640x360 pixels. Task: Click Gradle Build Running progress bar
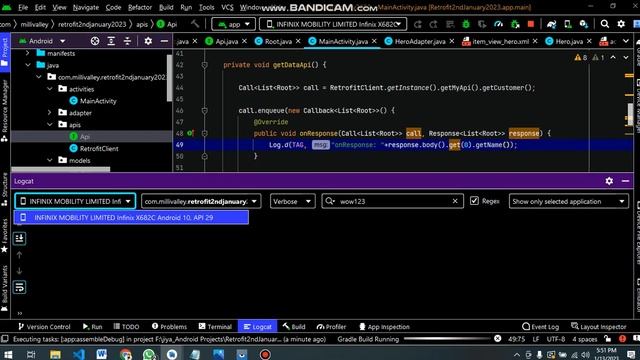447,338
